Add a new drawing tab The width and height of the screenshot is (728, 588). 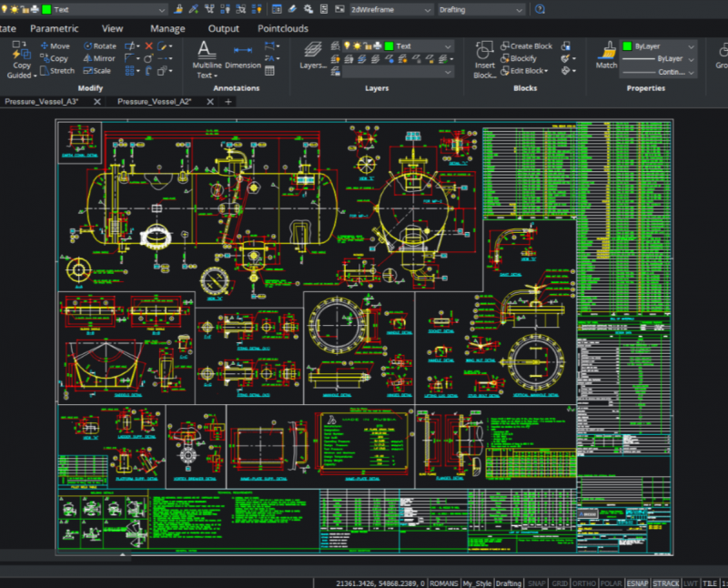point(228,101)
